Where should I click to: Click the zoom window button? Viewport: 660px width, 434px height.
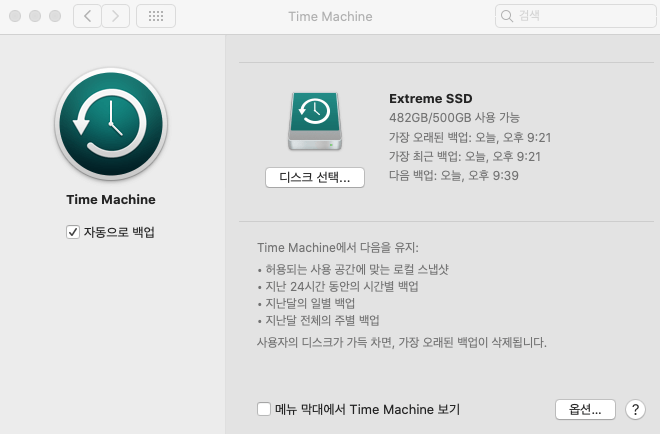coord(55,16)
